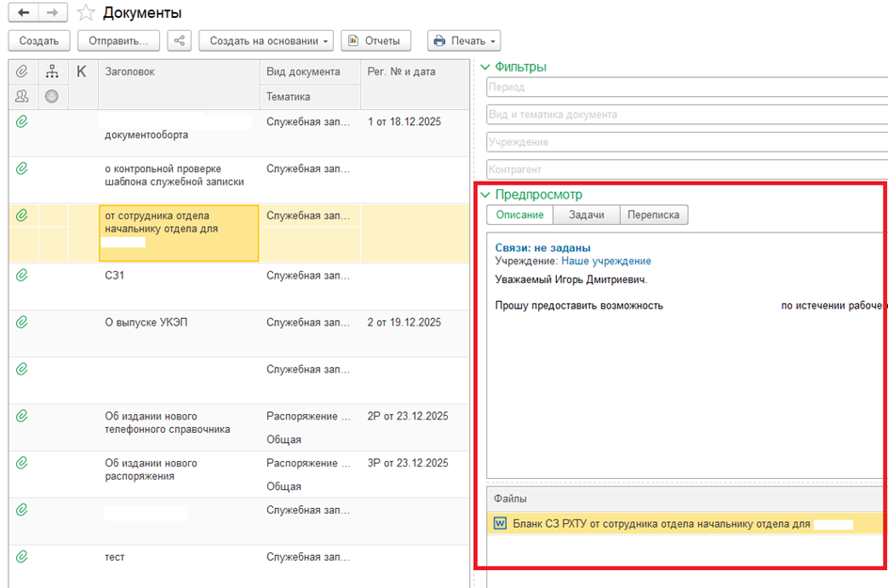Image resolution: width=888 pixels, height=588 pixels.
Task: Open the Word file Бланк СЗ РХТУ
Action: pos(499,524)
